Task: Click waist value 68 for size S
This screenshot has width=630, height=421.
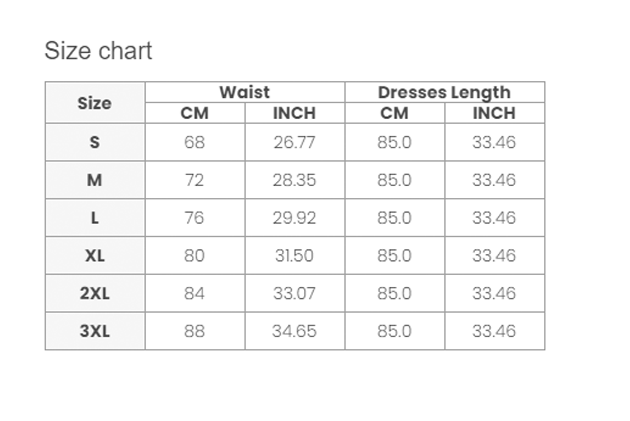Action: coord(194,142)
